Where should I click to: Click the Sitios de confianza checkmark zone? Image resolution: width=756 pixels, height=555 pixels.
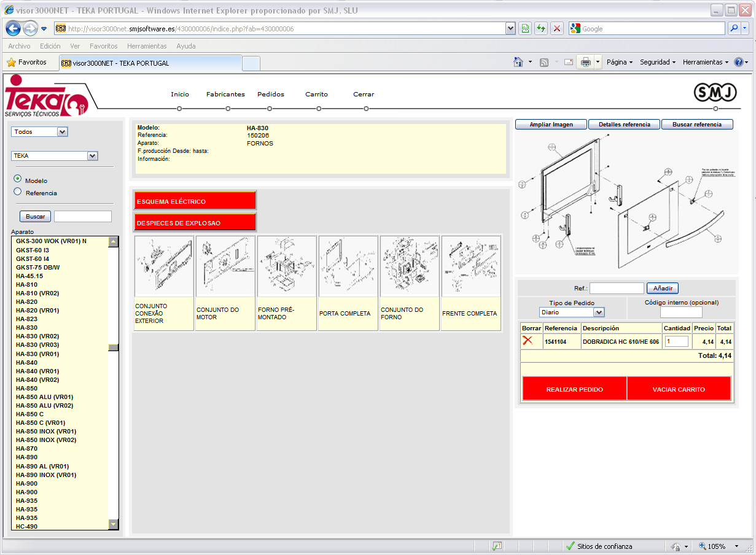coord(599,546)
